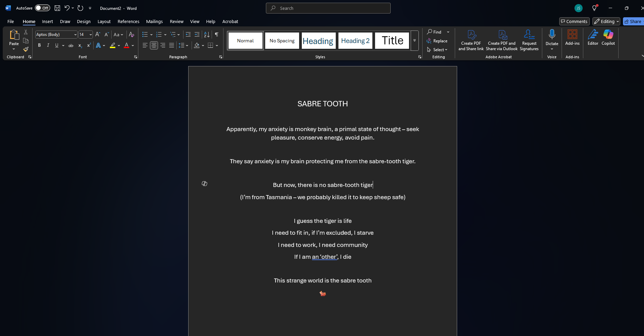Toggle Italic formatting

point(48,45)
